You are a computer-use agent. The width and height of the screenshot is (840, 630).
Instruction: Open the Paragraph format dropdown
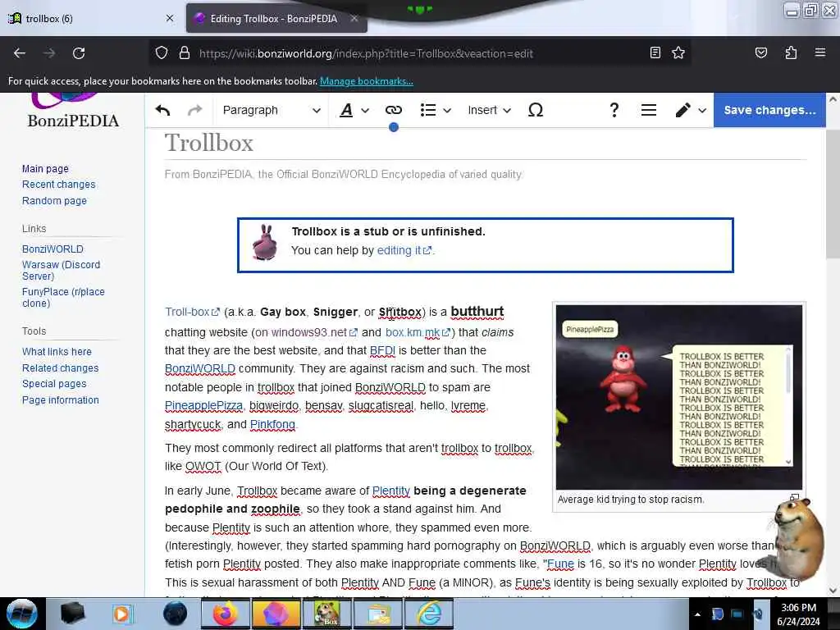click(x=271, y=111)
